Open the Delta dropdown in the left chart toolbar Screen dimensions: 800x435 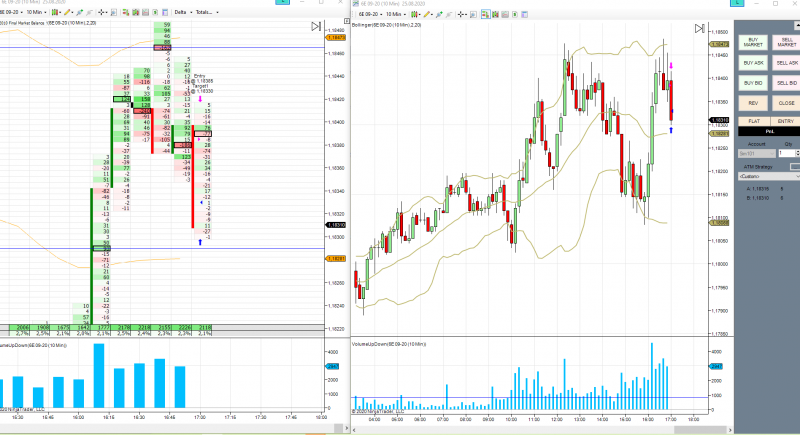point(183,12)
